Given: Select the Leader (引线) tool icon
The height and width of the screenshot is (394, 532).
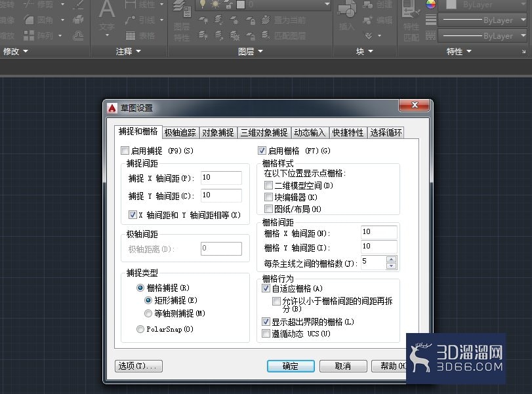Looking at the screenshot, I should tap(130, 20).
